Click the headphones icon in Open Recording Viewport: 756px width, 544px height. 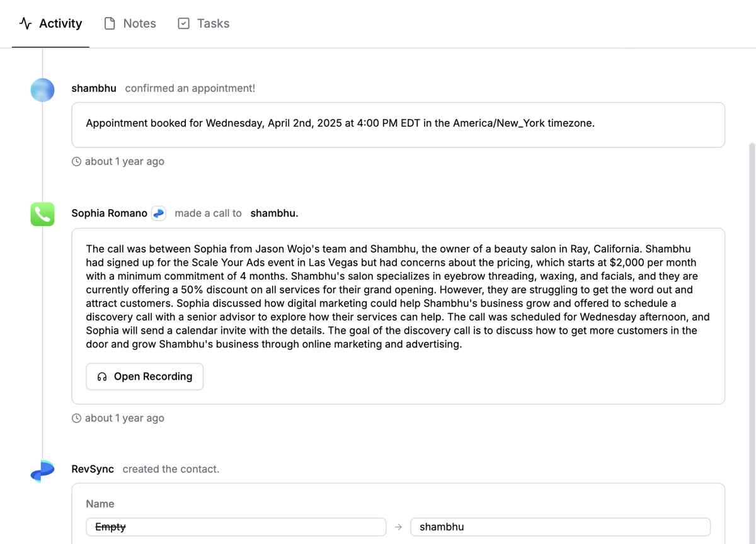pyautogui.click(x=102, y=377)
